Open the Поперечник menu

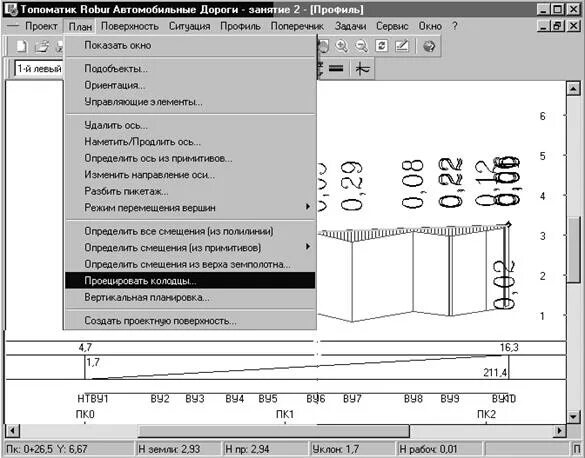click(x=297, y=26)
